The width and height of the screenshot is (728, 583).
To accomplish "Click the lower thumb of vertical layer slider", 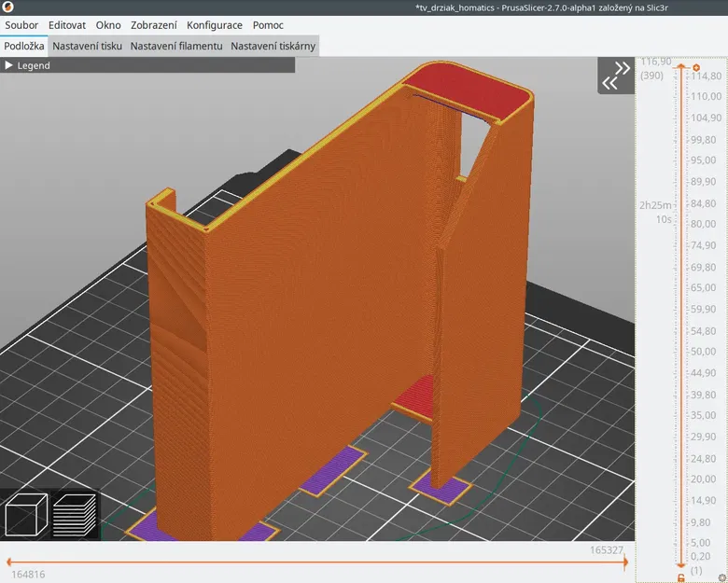I will tap(681, 565).
